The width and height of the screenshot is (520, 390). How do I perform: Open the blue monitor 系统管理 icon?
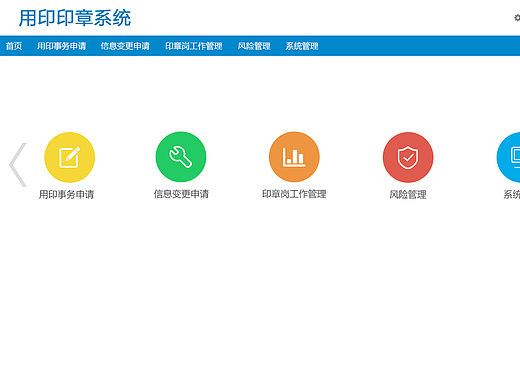(x=509, y=157)
